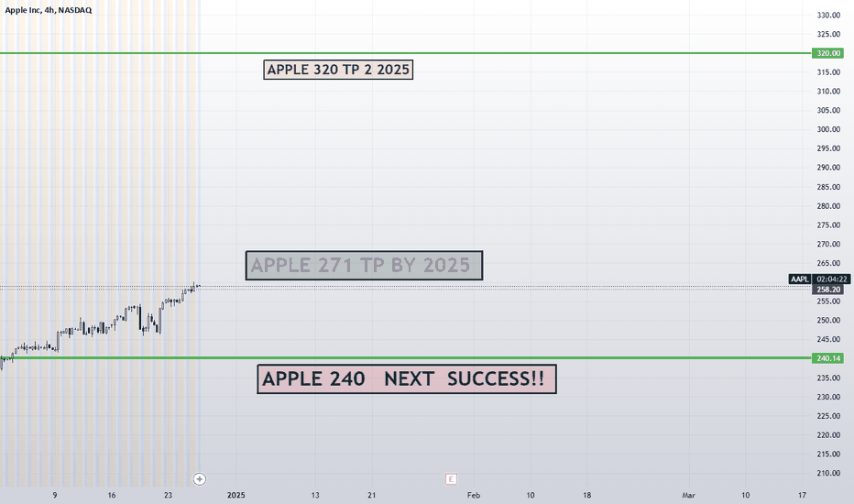The image size is (854, 504).
Task: Click the Mar date axis label
Action: click(x=688, y=495)
